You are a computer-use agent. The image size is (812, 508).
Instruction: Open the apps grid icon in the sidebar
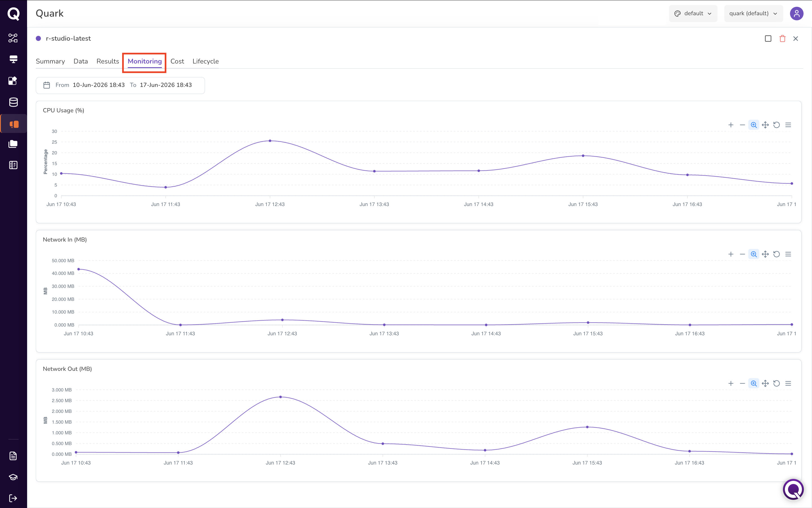coord(13,81)
